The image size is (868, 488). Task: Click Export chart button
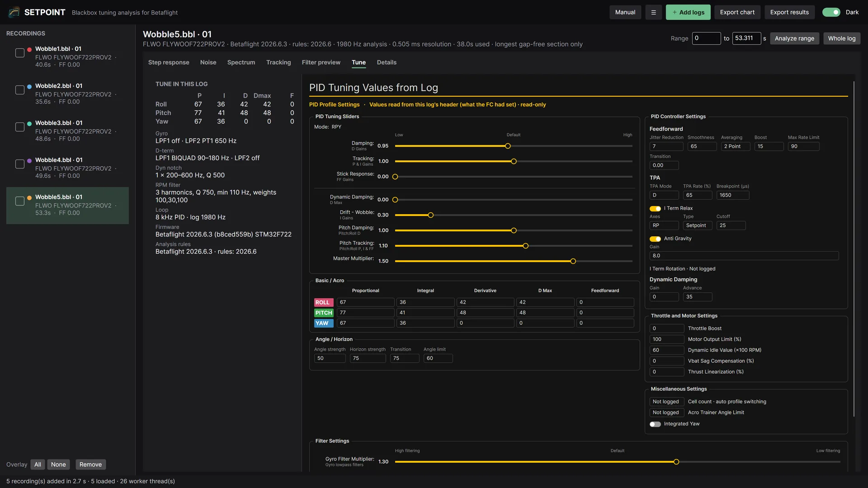(x=737, y=12)
